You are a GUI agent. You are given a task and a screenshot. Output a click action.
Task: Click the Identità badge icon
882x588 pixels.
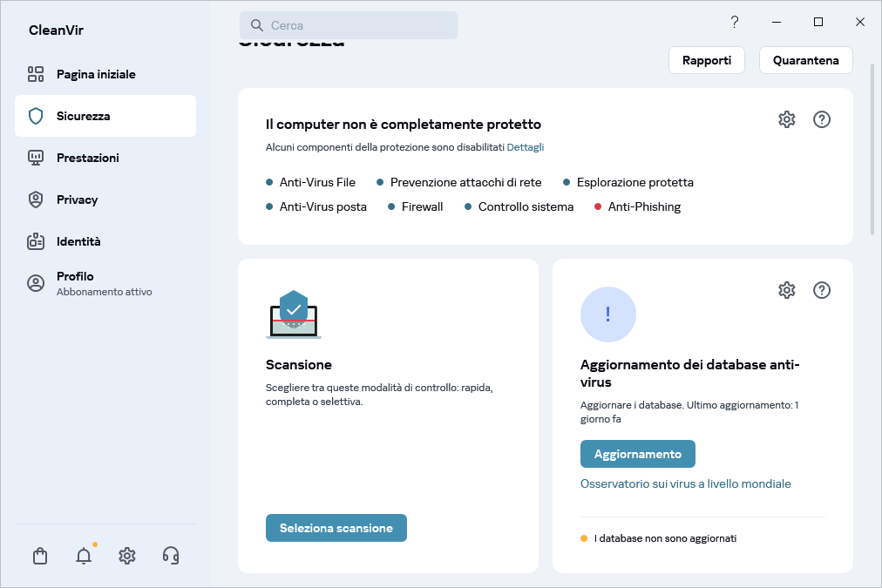point(36,241)
